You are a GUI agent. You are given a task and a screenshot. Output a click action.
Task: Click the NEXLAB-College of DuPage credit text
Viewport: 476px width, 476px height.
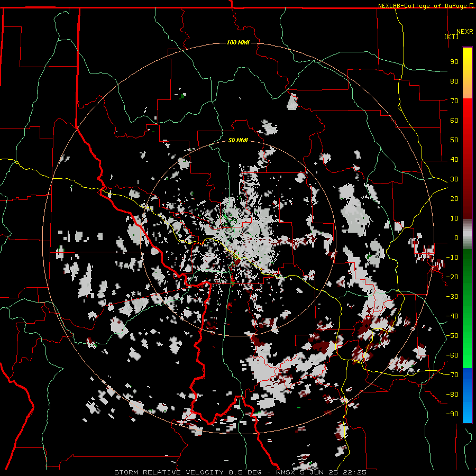point(423,6)
